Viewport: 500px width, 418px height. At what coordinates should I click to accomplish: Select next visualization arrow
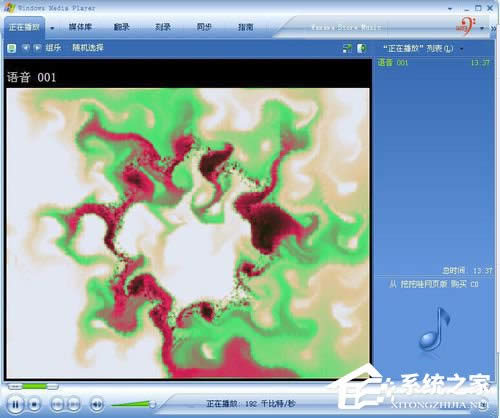37,48
